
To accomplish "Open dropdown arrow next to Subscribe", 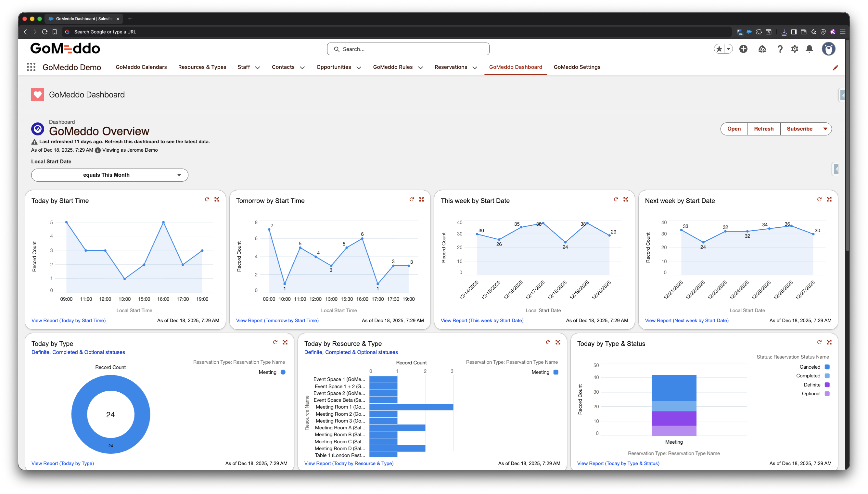I will [x=825, y=129].
